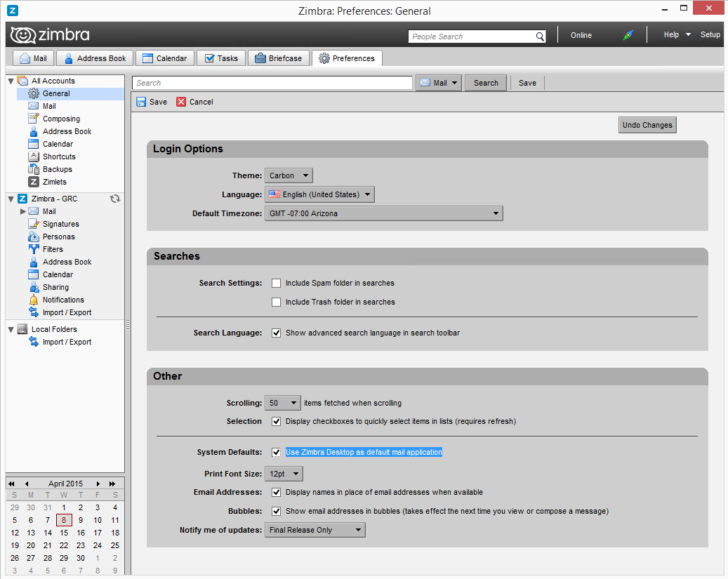Open the Mail search type dropdown
The image size is (728, 579).
[439, 83]
